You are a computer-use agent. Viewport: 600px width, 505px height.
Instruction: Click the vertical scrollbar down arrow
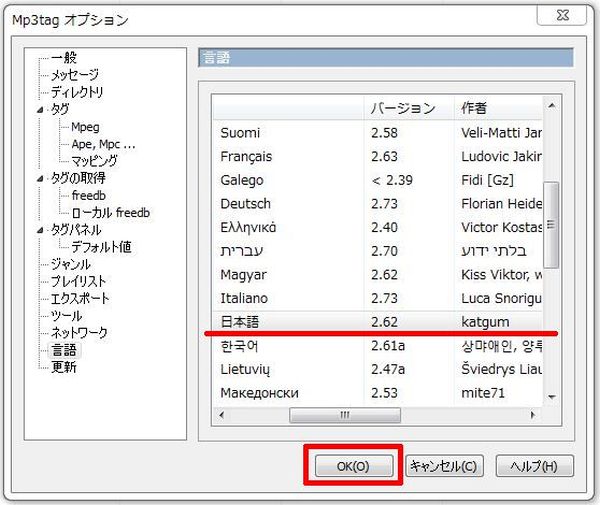[551, 397]
